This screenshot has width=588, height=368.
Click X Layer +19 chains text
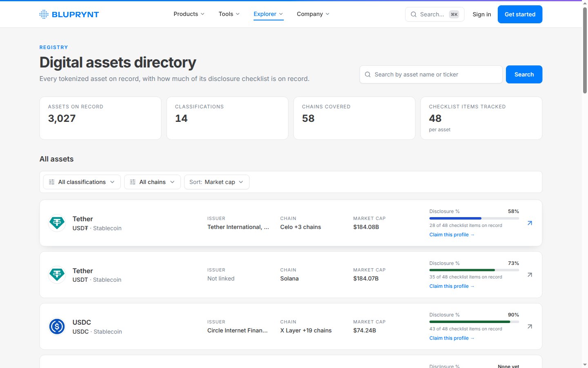[x=306, y=330]
